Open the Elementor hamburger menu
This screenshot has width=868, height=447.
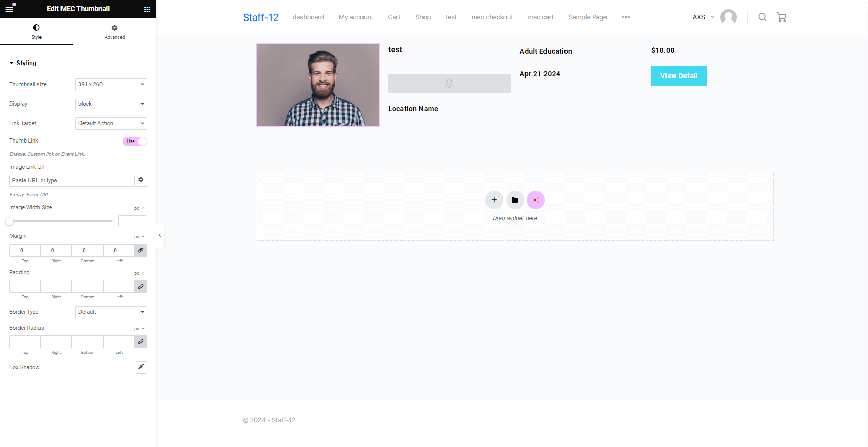(x=9, y=9)
